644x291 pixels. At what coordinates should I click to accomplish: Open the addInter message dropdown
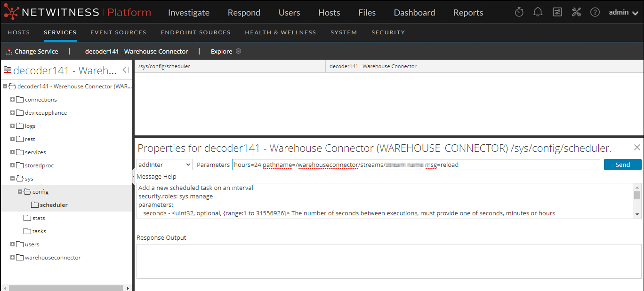point(164,165)
